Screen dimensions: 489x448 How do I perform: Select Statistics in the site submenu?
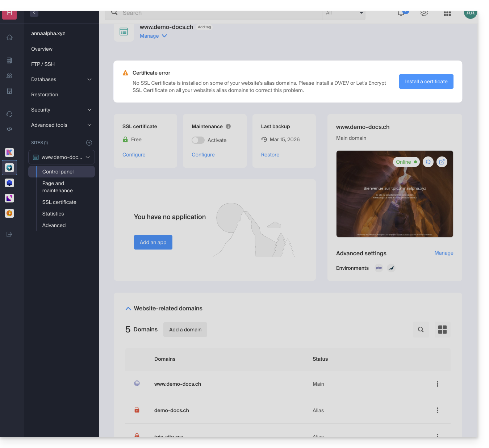coord(53,214)
